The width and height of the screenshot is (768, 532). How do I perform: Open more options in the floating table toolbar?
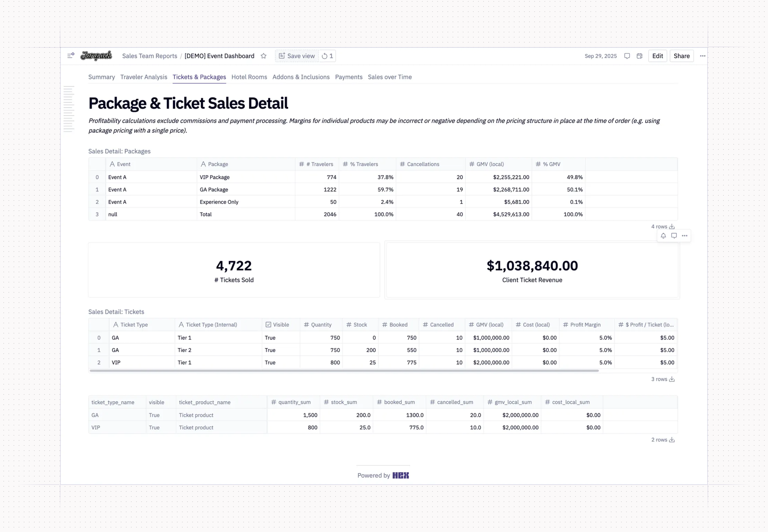coord(685,236)
